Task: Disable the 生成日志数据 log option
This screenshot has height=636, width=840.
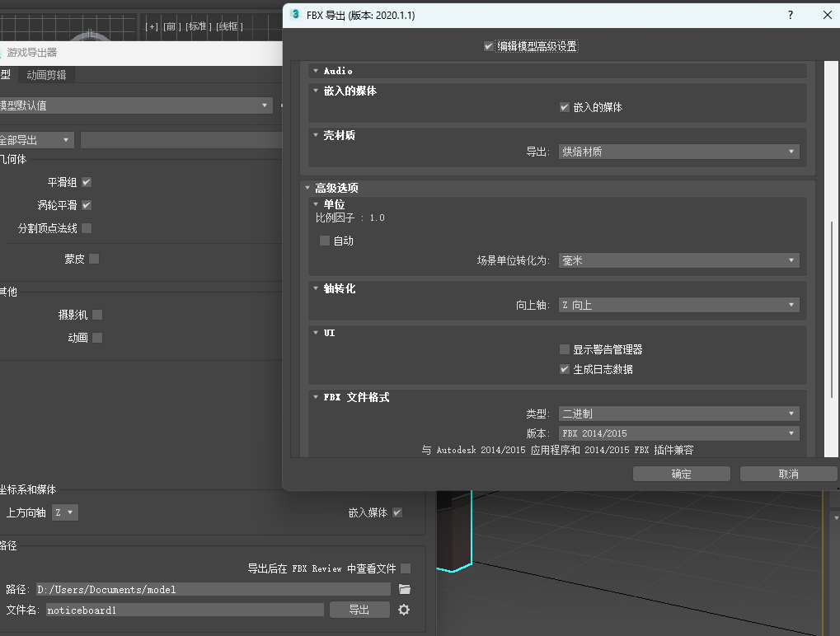Action: tap(564, 369)
